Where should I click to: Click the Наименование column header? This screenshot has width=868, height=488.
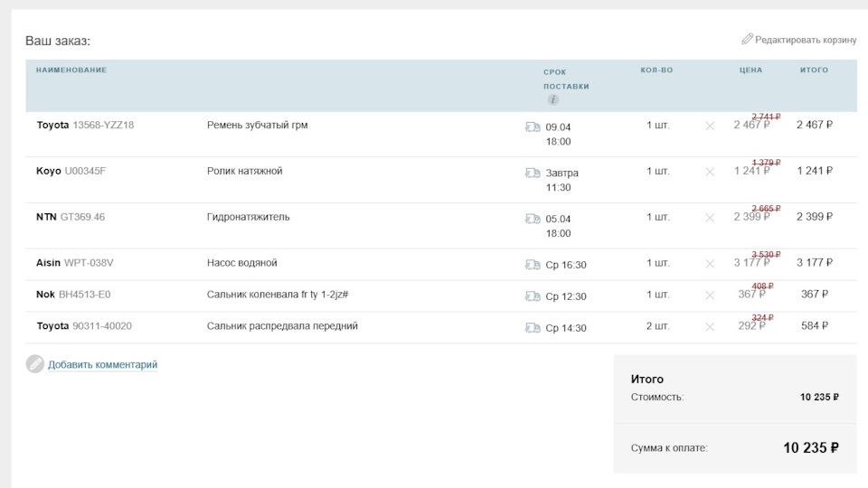[71, 70]
